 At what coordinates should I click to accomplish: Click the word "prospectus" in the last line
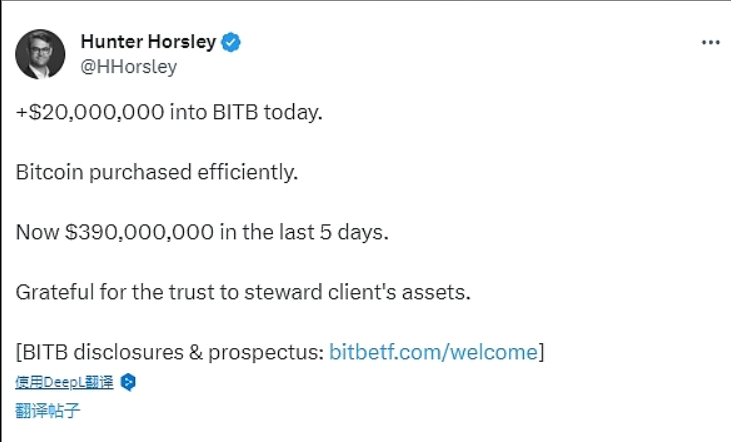pos(274,351)
